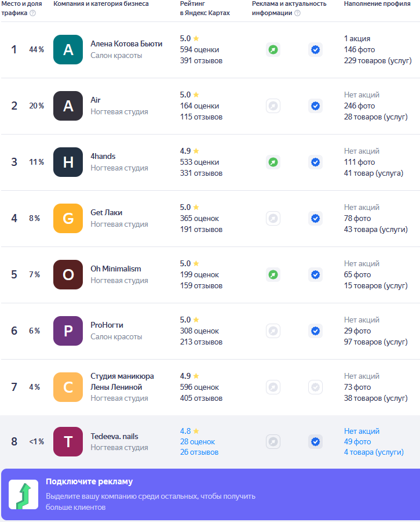Click the purple P avatar of ProНогти

pos(68,331)
